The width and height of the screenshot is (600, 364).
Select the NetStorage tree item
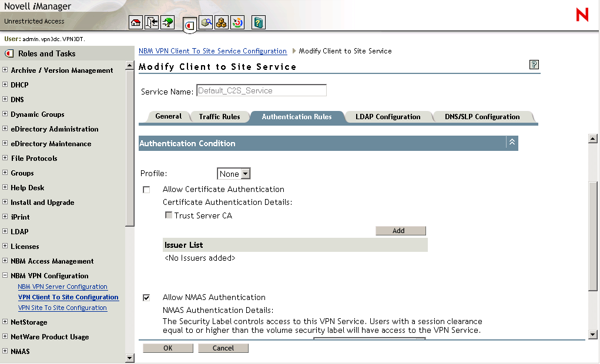(x=29, y=322)
